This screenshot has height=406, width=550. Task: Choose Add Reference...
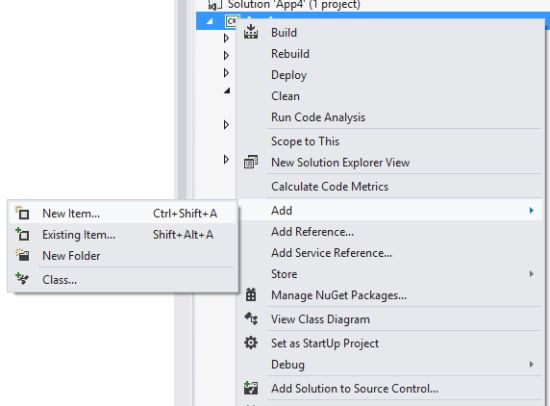coord(390,232)
